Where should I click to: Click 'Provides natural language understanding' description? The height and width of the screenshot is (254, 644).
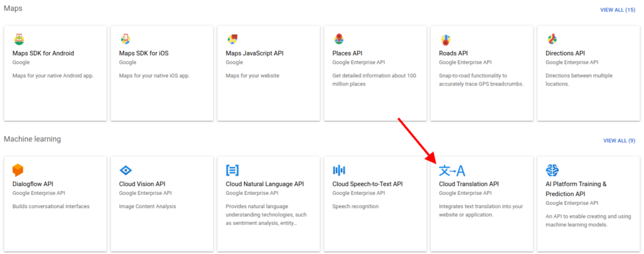266,214
